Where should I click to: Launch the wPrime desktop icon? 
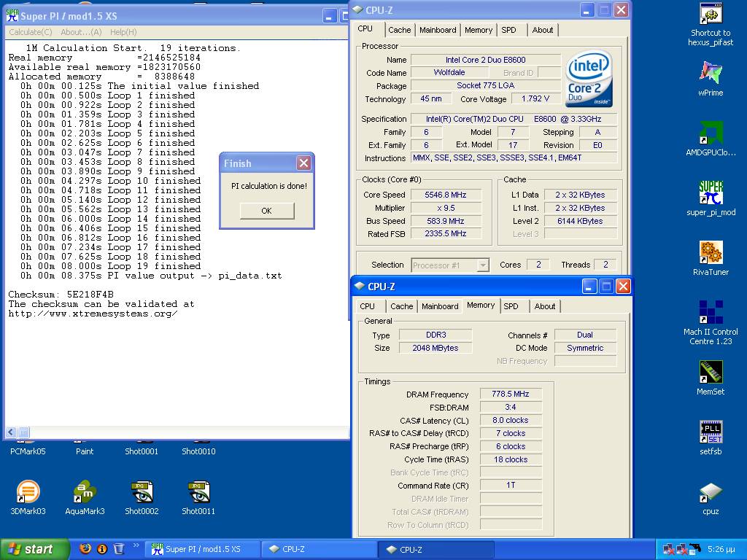pyautogui.click(x=711, y=72)
